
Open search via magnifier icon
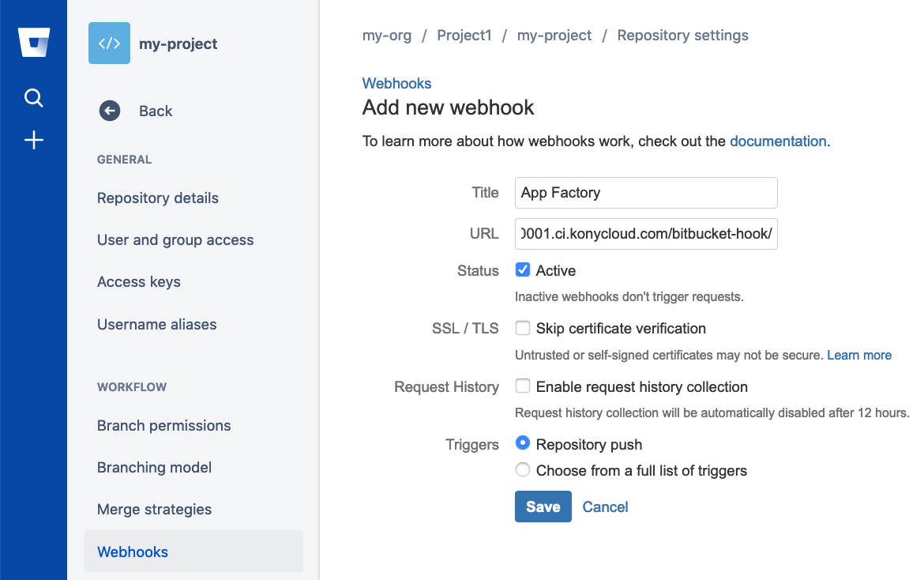[x=33, y=98]
